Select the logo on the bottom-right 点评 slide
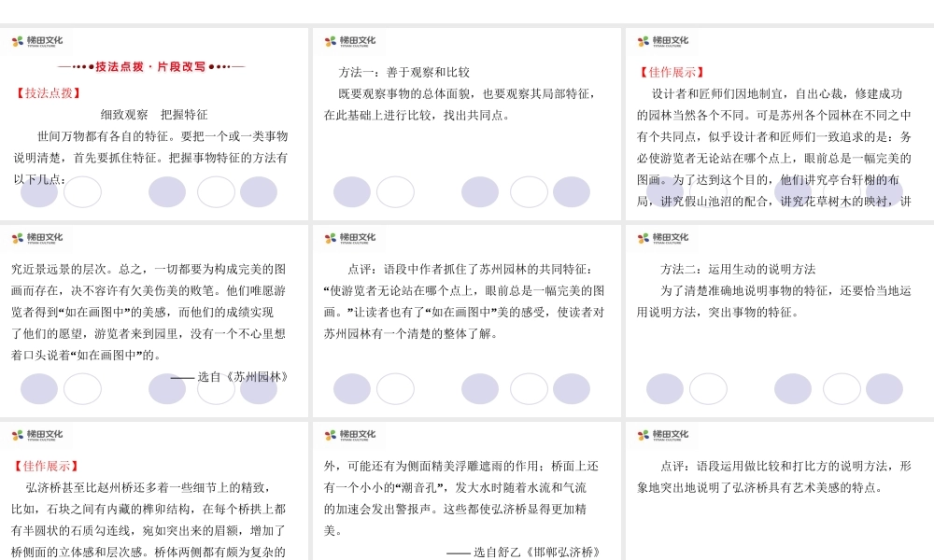934x560 pixels. pyautogui.click(x=663, y=434)
